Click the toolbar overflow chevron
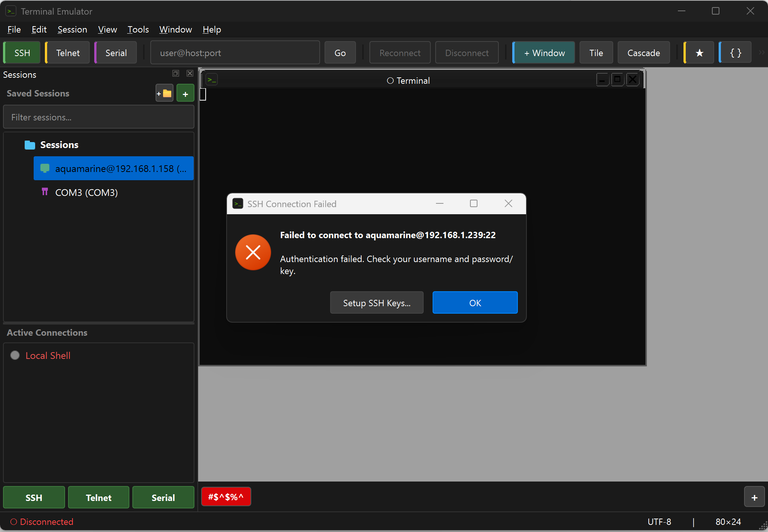Screen dimensions: 768x532 click(x=761, y=53)
